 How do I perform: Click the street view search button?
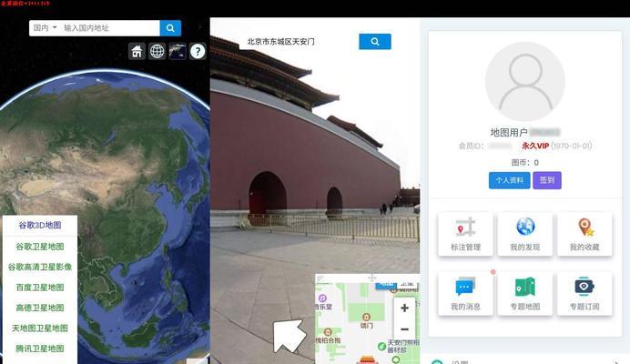375,41
